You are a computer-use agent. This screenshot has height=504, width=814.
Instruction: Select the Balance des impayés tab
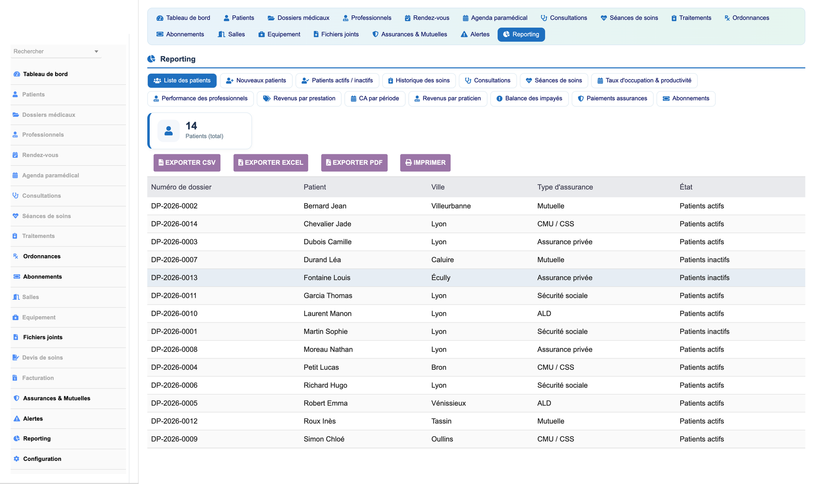[x=529, y=99]
